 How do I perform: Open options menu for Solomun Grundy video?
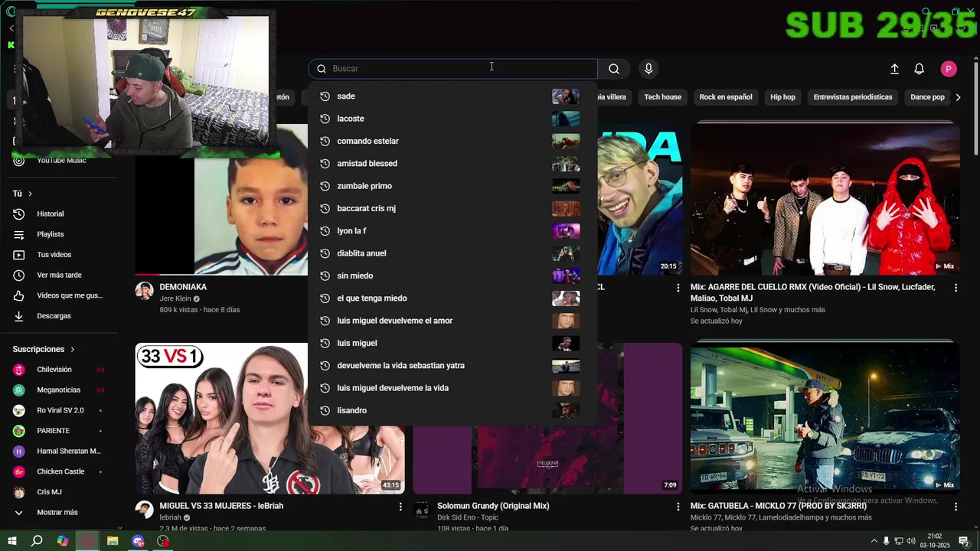click(678, 507)
